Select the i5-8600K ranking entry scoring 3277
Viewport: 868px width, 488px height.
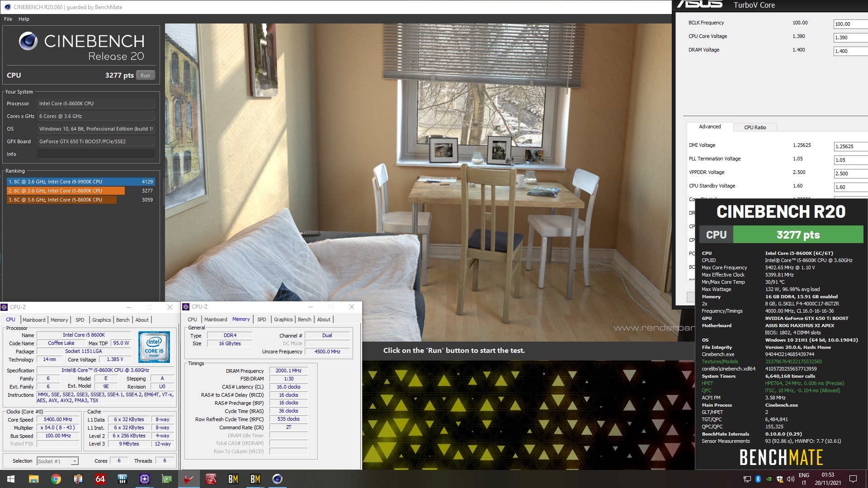pos(80,191)
